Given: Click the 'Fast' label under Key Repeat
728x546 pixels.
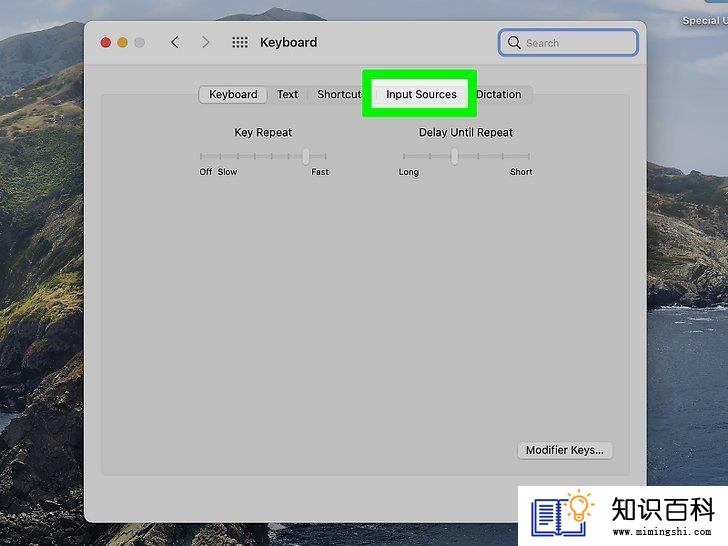Looking at the screenshot, I should tap(320, 172).
